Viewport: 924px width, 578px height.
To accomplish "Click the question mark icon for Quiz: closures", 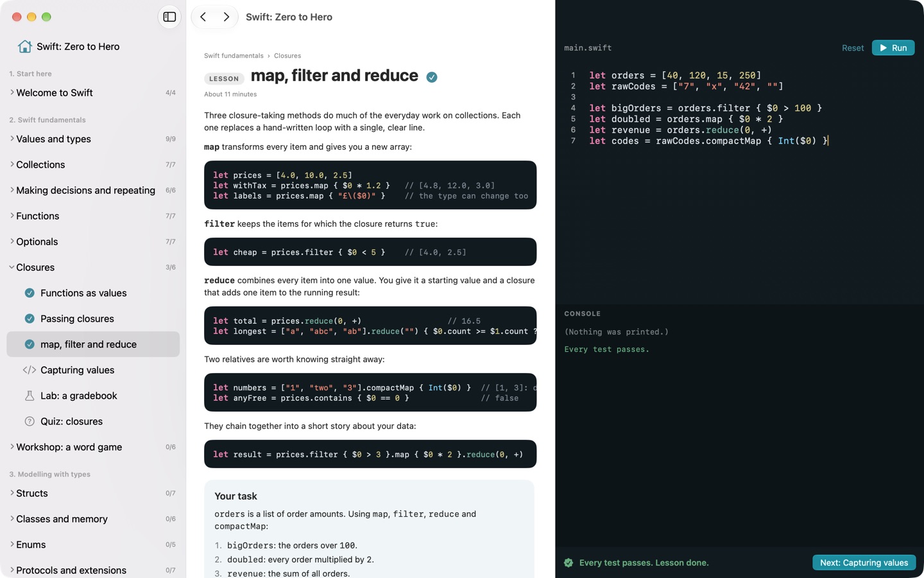I will 30,421.
